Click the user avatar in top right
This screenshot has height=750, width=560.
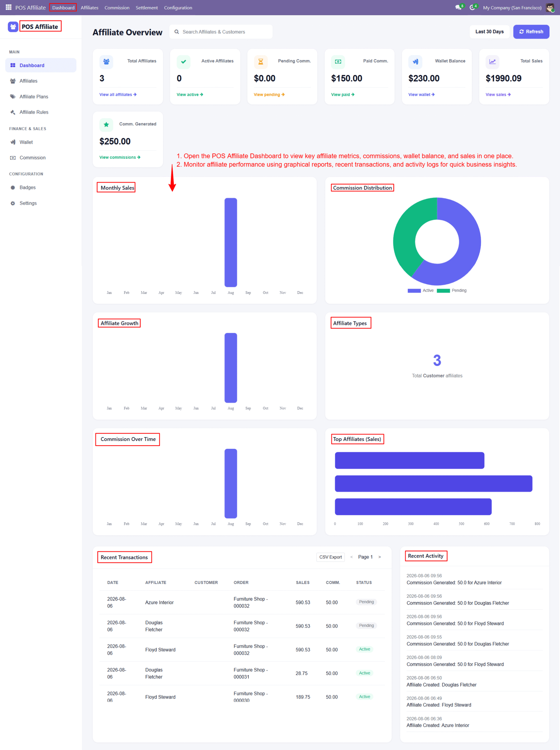point(551,7)
